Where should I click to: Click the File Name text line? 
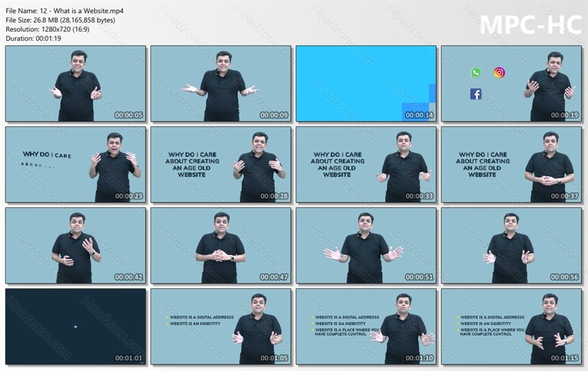pyautogui.click(x=64, y=11)
